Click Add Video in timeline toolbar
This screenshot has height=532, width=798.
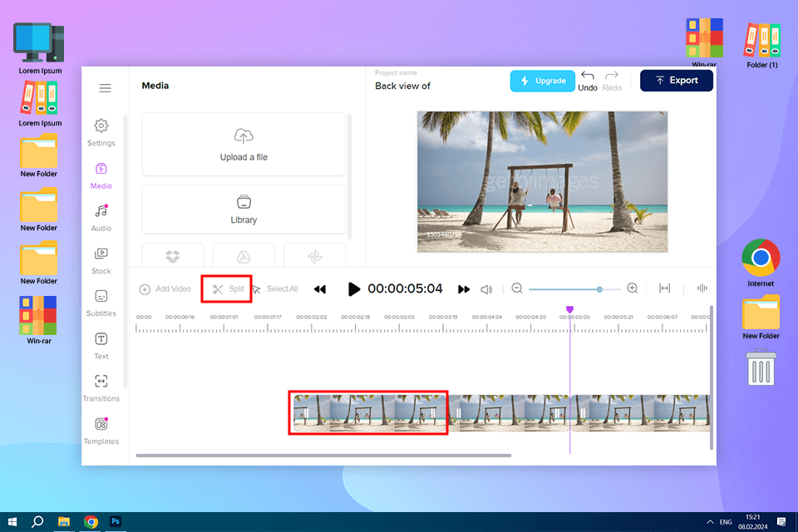(x=165, y=289)
